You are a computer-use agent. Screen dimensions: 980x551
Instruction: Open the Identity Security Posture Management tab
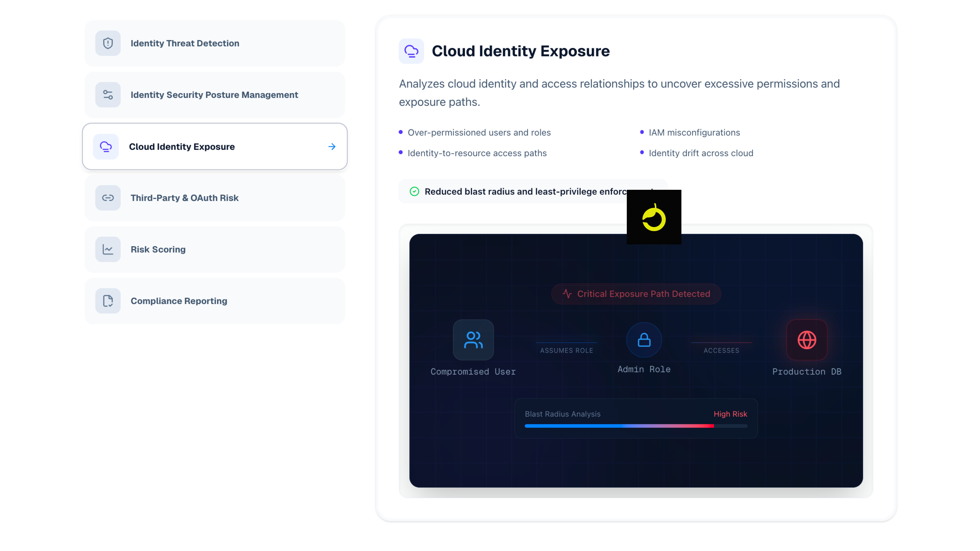[x=214, y=95]
